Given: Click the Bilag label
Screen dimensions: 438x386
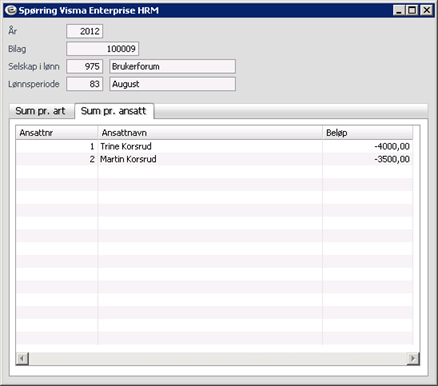Looking at the screenshot, I should point(17,49).
